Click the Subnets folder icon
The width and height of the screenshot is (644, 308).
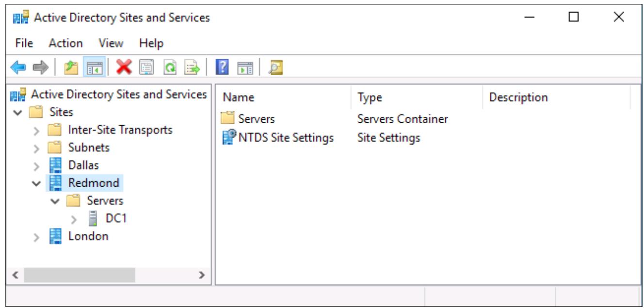point(54,147)
